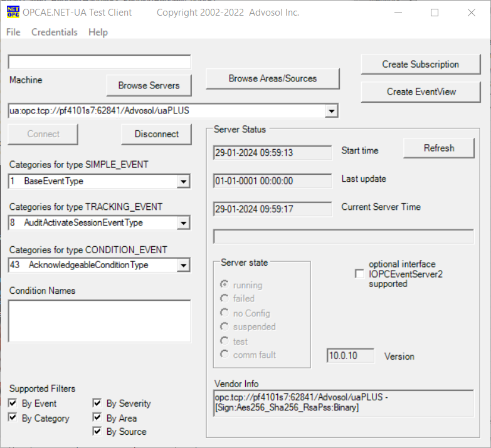Open the TRACKING_EVENT categories dropdown

(x=183, y=223)
